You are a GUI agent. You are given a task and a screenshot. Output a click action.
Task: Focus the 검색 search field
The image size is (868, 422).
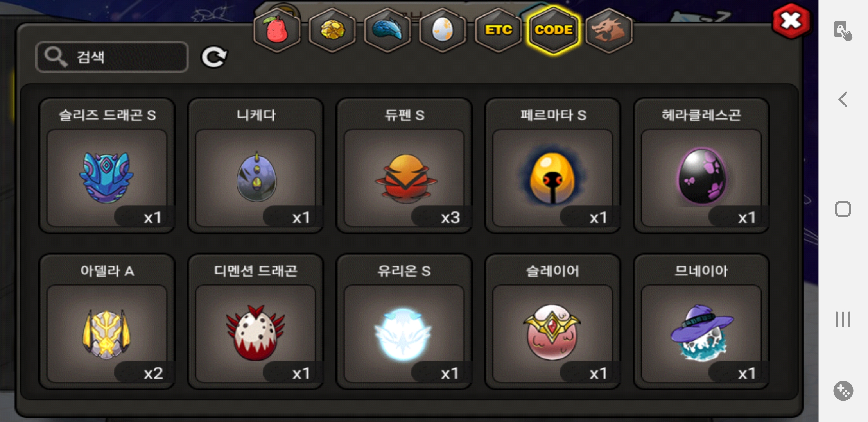point(112,57)
